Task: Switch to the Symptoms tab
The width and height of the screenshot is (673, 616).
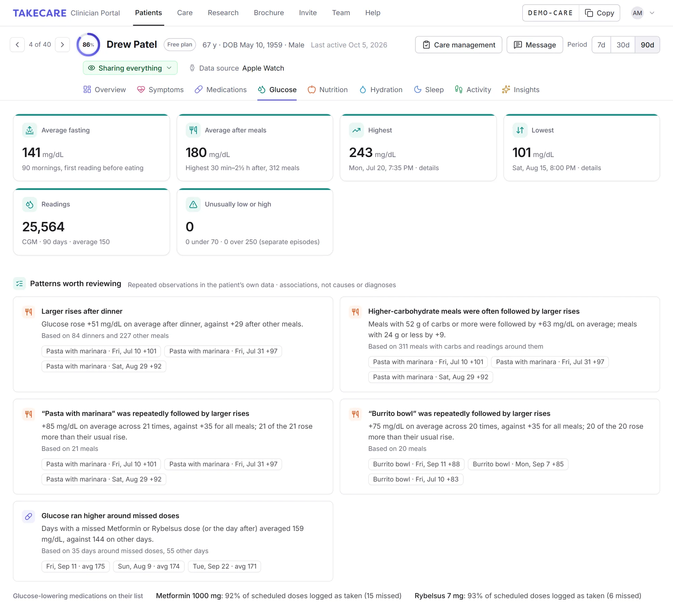Action: coord(160,89)
